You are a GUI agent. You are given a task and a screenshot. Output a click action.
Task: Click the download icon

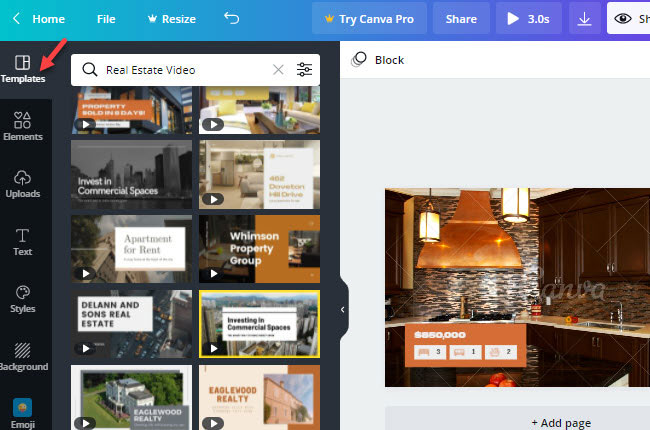click(585, 19)
